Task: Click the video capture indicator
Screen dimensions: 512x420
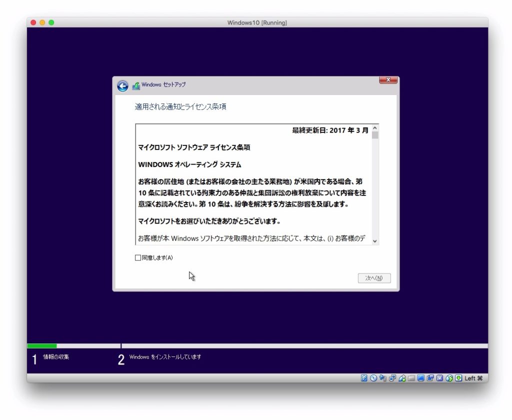Action: (430, 378)
